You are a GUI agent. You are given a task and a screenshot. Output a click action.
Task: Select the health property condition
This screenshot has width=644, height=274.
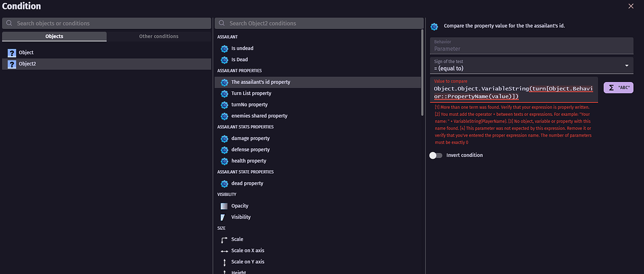pyautogui.click(x=248, y=161)
